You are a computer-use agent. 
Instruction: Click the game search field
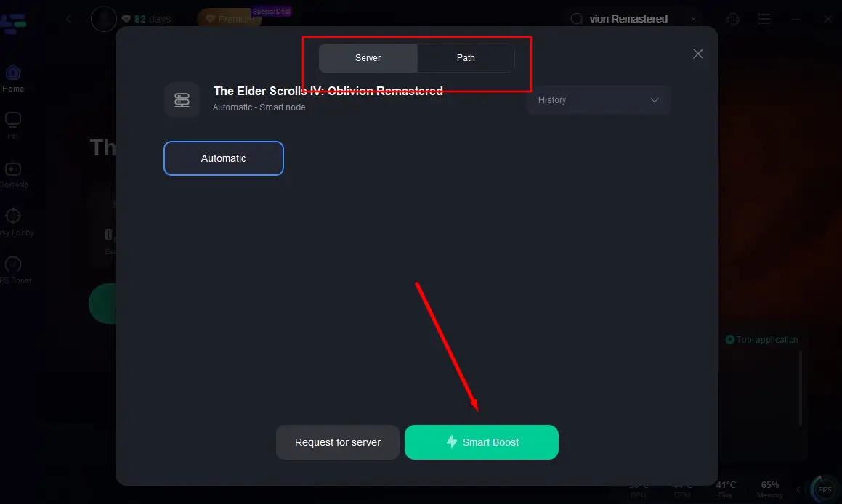632,19
